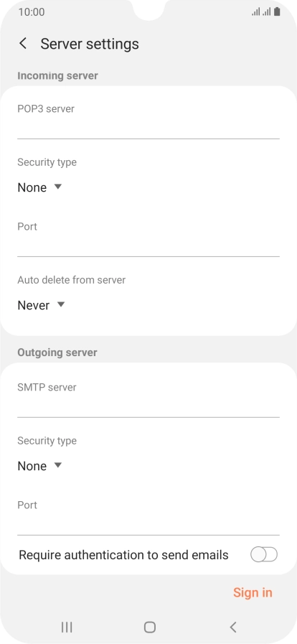Tap the Sign in button

point(253,592)
